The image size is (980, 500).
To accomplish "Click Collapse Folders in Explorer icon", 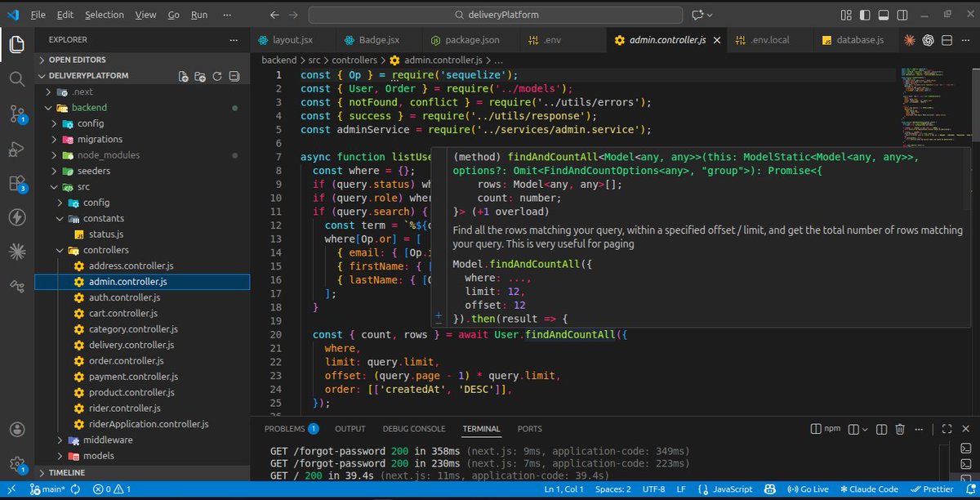I will click(235, 76).
